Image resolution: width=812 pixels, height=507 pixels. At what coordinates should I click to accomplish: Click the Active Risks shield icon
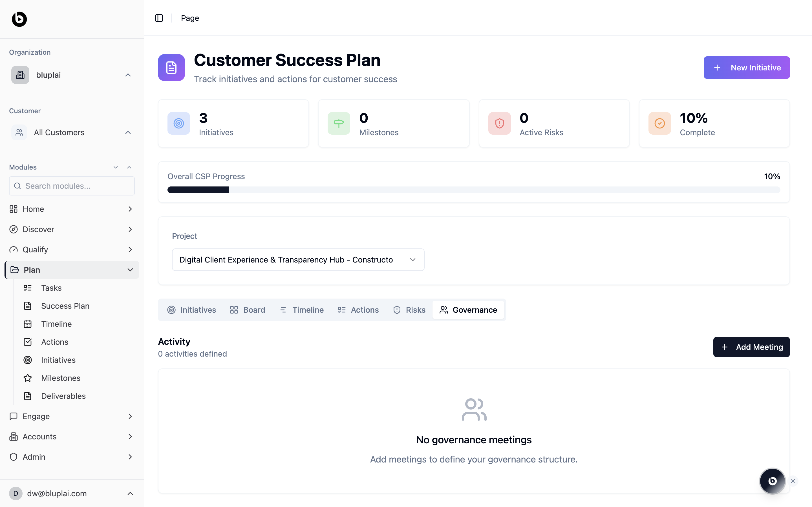[499, 123]
